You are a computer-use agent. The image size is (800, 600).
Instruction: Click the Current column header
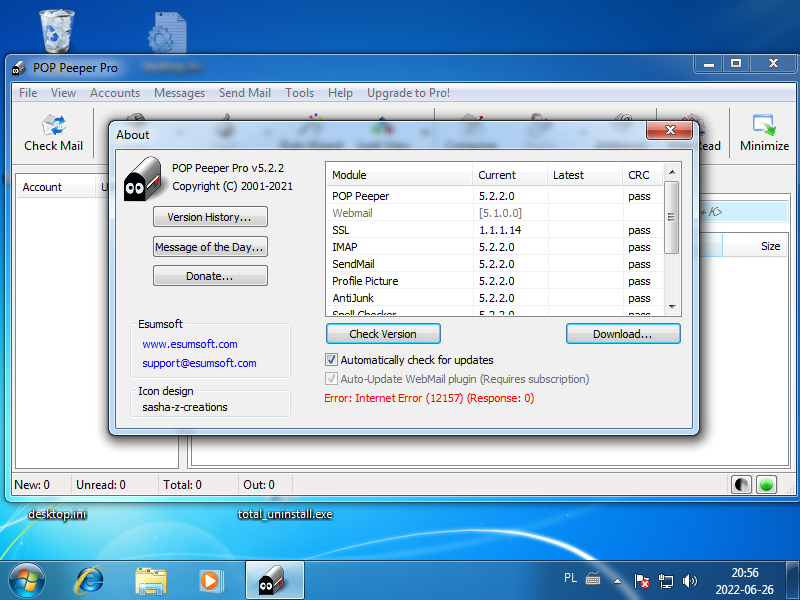point(510,174)
